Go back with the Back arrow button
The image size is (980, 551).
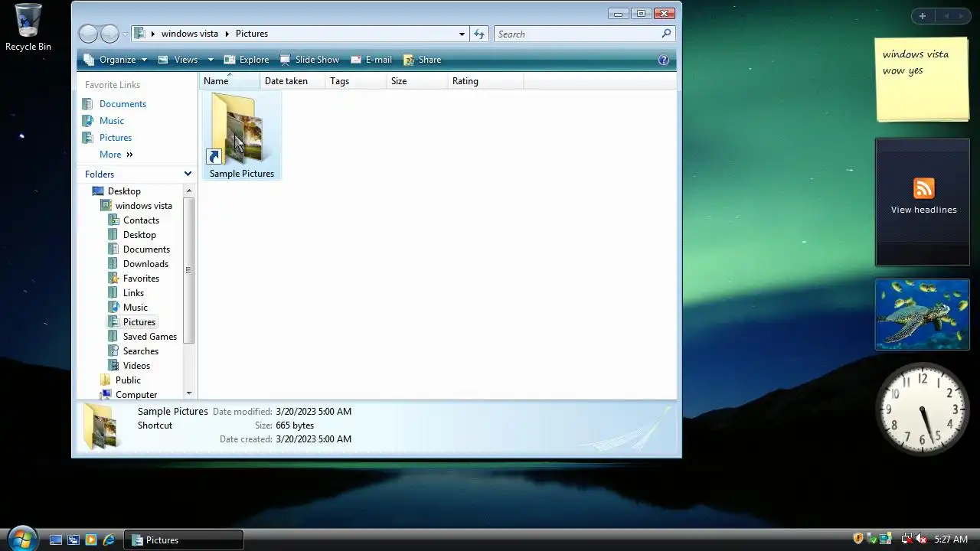(89, 34)
